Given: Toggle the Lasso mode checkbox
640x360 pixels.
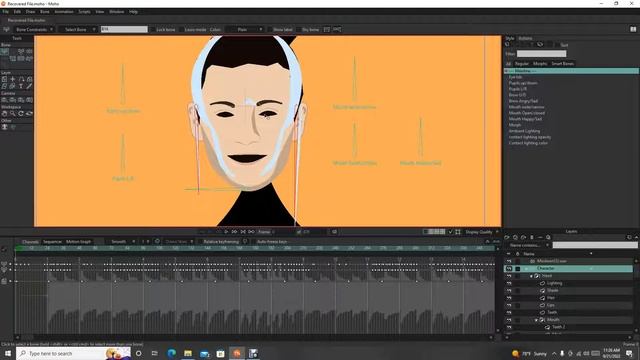Looking at the screenshot, I should pyautogui.click(x=181, y=30).
